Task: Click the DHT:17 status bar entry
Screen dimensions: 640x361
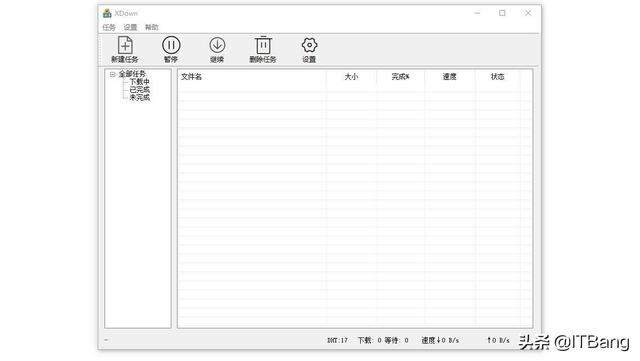Action: point(337,340)
